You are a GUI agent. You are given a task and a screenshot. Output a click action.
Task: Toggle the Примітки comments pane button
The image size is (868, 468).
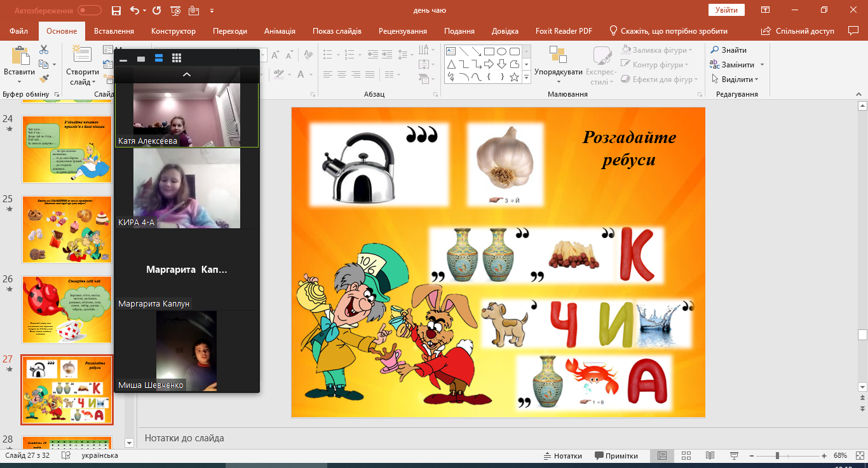pyautogui.click(x=616, y=456)
